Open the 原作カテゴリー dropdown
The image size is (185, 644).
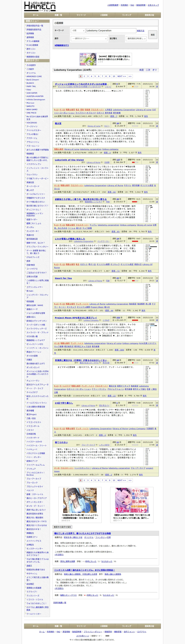(89, 39)
